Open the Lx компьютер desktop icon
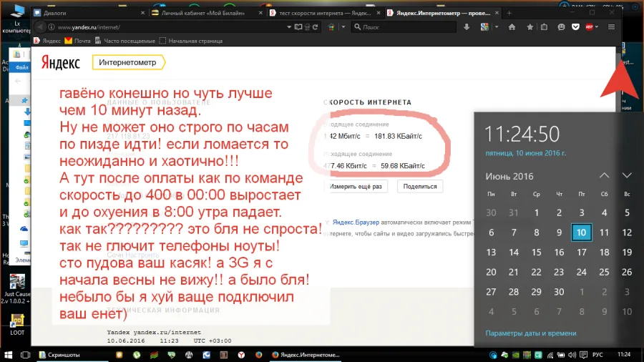Screen dimensions: 644x362 pos(17,19)
